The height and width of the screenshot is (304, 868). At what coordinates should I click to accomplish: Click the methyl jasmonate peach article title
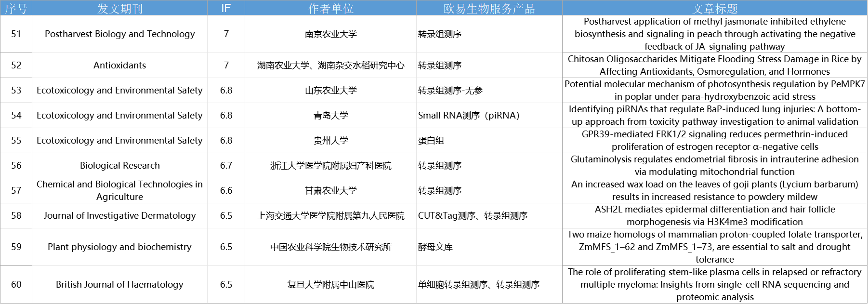click(x=715, y=34)
